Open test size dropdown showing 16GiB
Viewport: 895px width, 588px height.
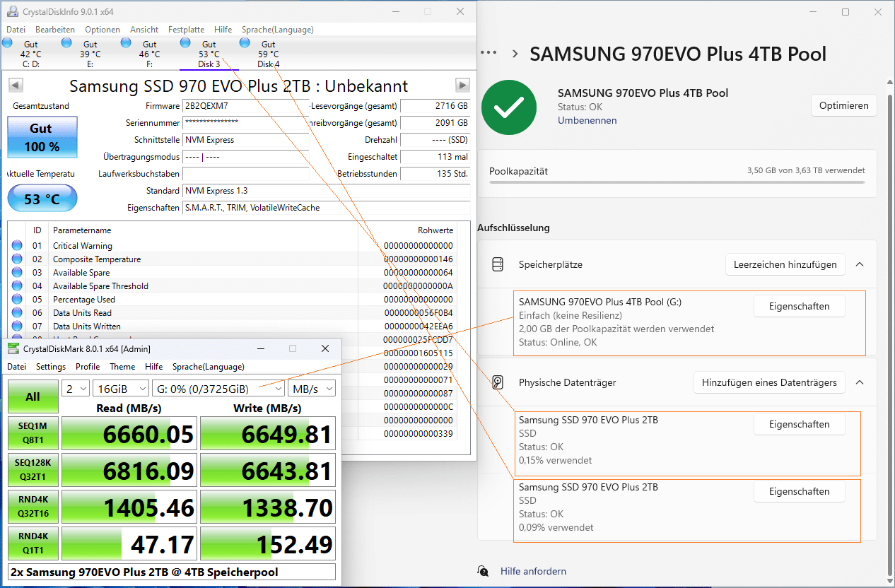click(121, 389)
